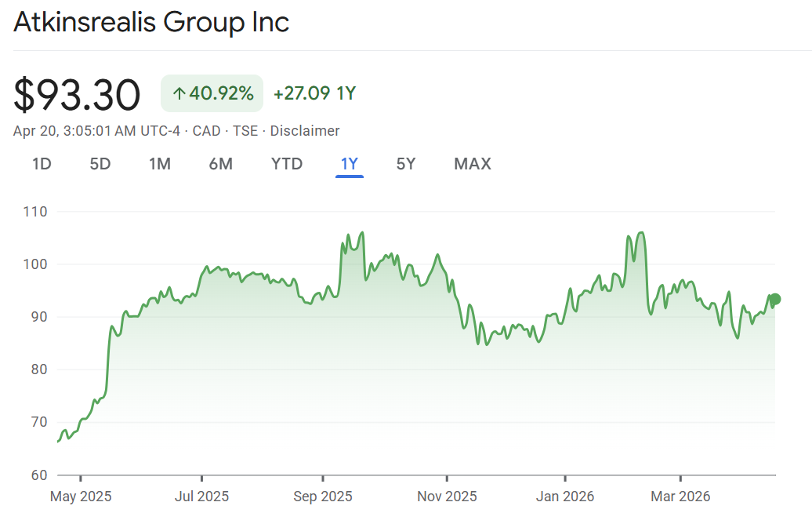Open the Disclaimer link

[305, 131]
